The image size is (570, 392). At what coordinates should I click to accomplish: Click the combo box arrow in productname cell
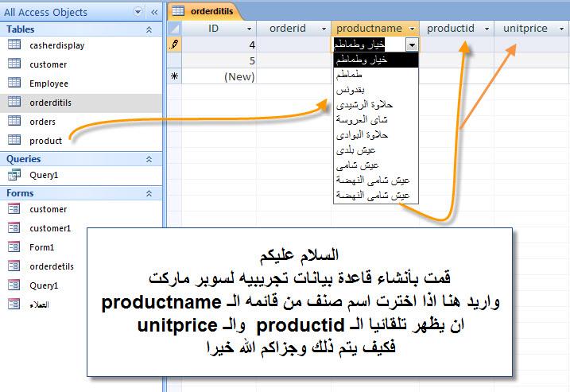[x=412, y=45]
